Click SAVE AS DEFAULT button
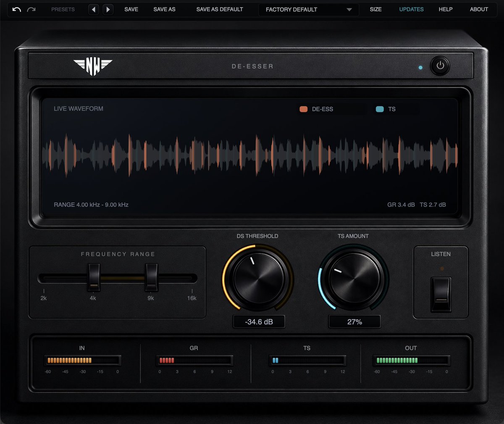This screenshot has width=504, height=424. [220, 9]
